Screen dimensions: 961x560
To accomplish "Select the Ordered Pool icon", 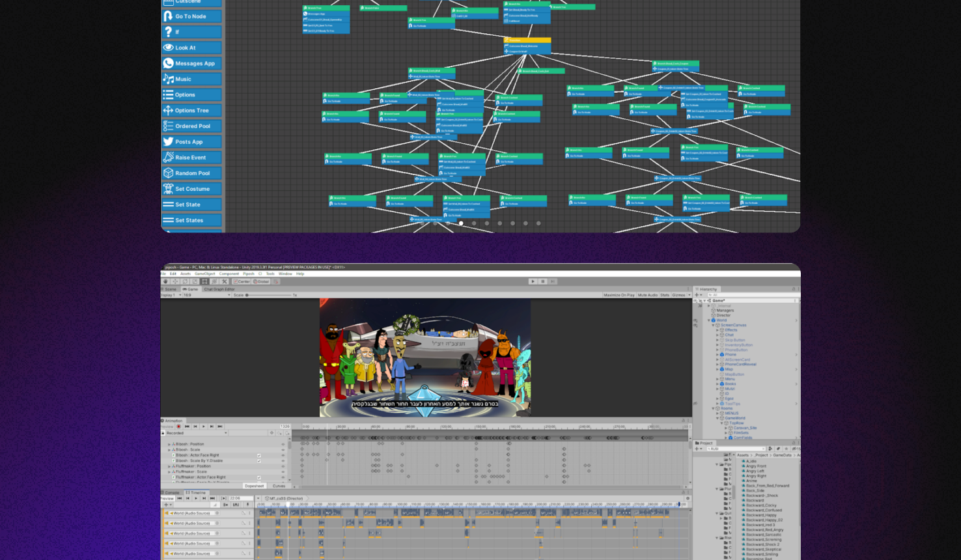I will [x=169, y=126].
